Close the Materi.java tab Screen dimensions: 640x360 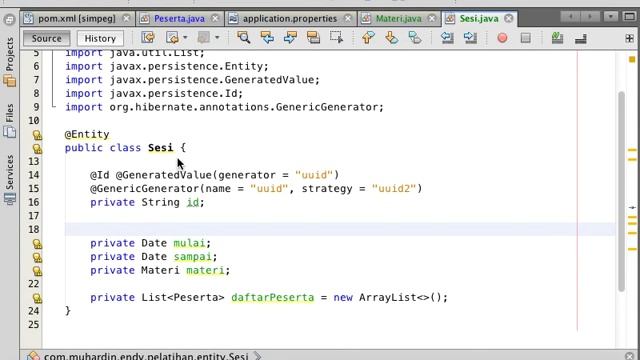(x=432, y=18)
